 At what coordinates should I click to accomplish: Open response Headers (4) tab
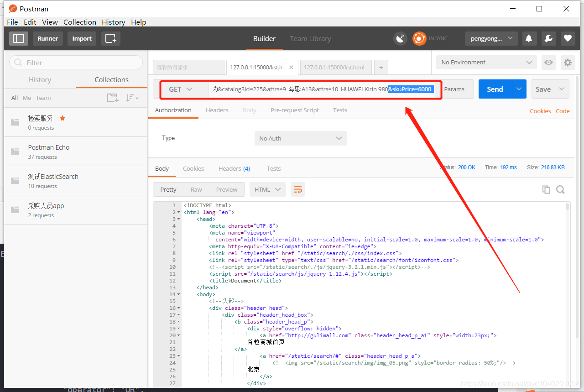[x=234, y=168]
